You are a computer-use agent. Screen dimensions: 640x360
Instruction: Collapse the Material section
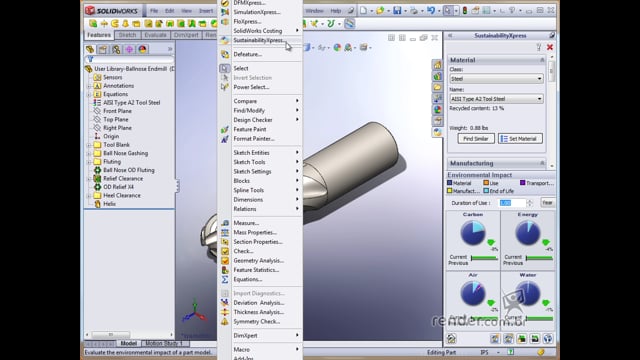pos(542,60)
